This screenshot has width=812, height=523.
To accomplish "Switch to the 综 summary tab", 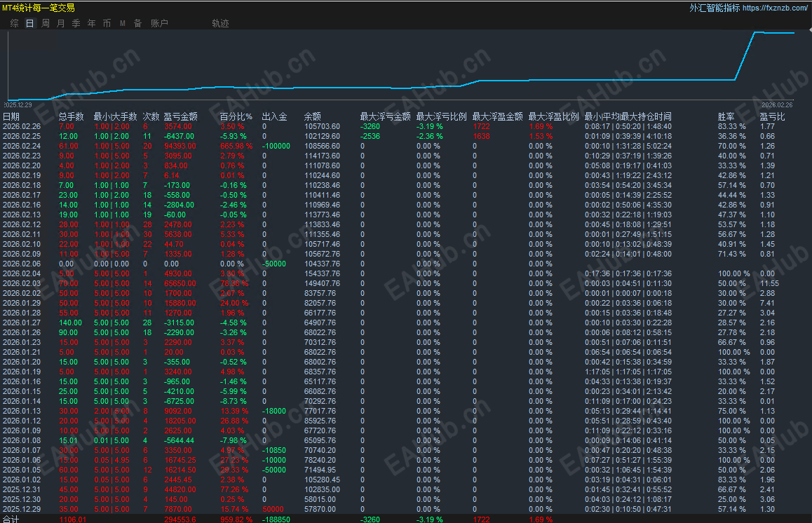I will pos(15,23).
